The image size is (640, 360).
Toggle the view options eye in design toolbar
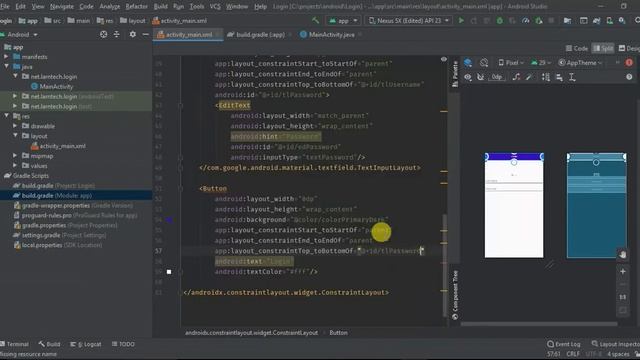click(468, 77)
